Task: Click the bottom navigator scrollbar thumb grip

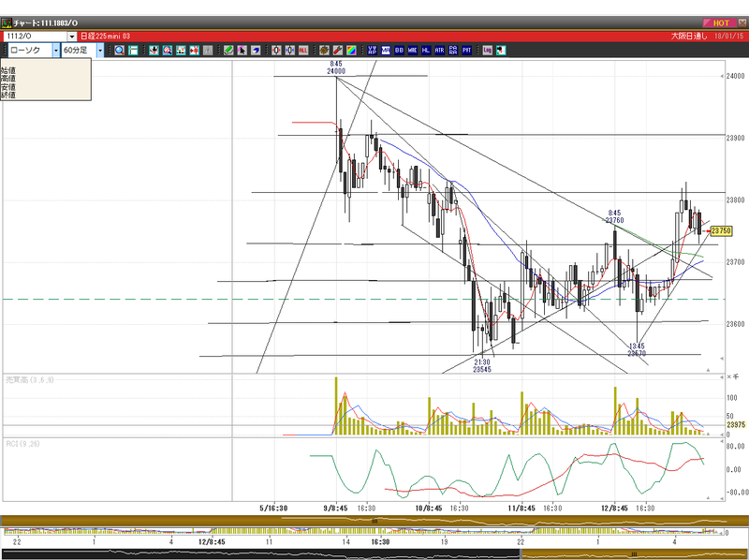Action: [634, 554]
